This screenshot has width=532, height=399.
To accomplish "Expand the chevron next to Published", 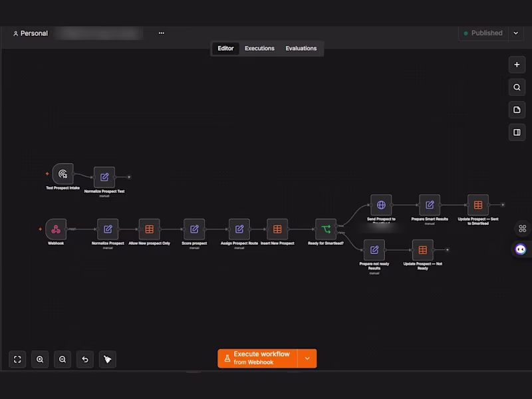I will pos(516,33).
